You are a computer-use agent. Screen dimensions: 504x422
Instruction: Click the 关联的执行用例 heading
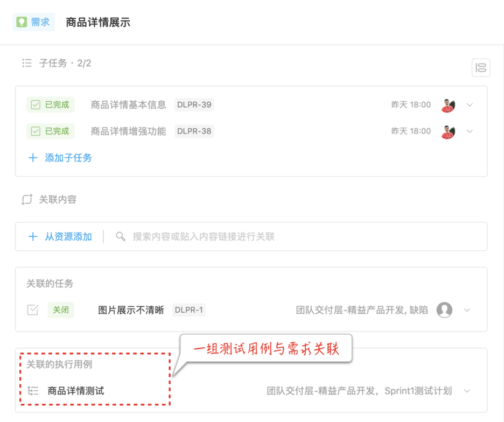coord(59,364)
